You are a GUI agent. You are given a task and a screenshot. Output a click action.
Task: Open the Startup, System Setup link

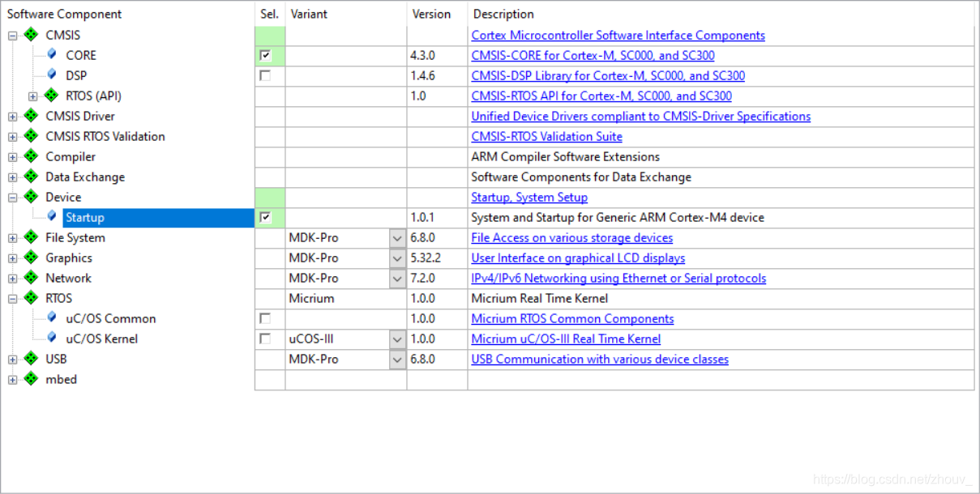[x=529, y=198]
